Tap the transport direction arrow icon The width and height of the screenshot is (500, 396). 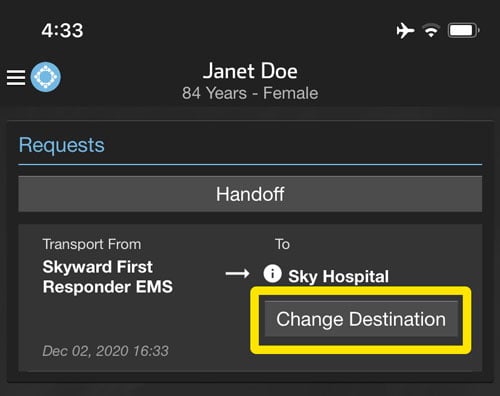point(237,274)
